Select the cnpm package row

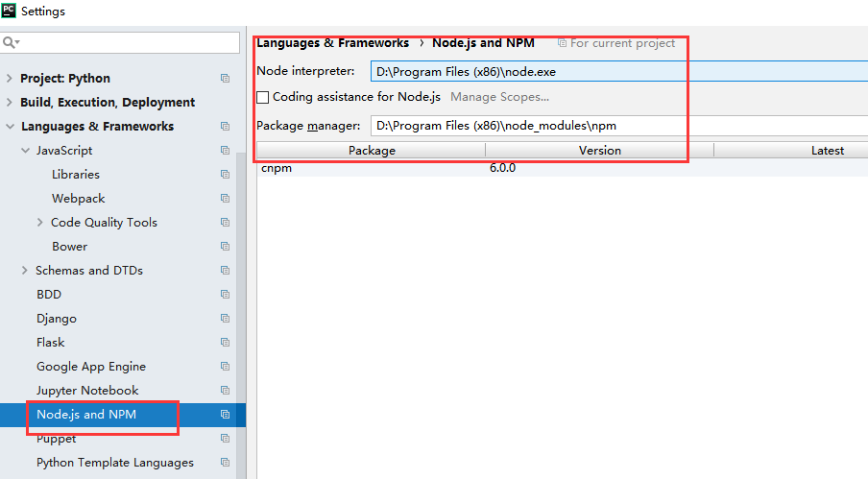tap(563, 168)
